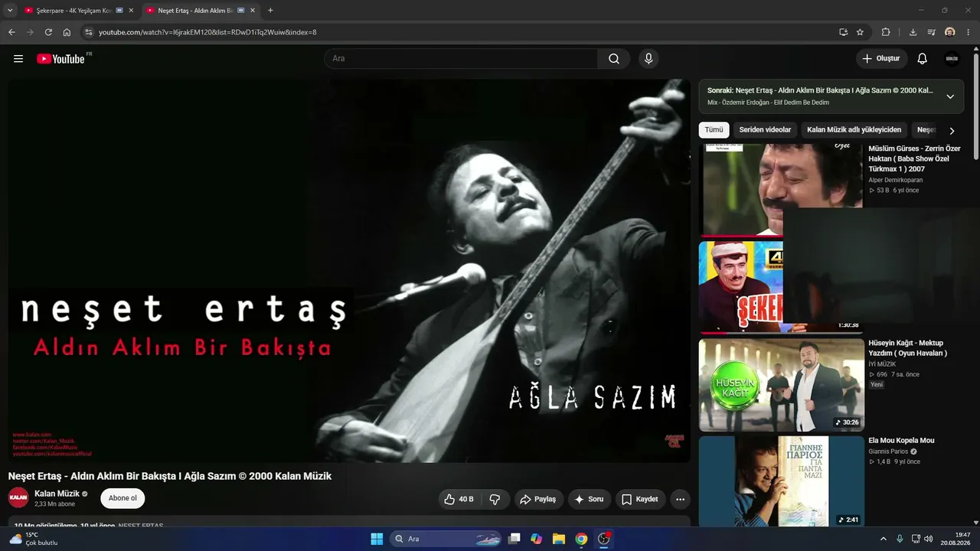Viewport: 980px width, 551px height.
Task: Open Copilot from the taskbar
Action: pyautogui.click(x=536, y=539)
